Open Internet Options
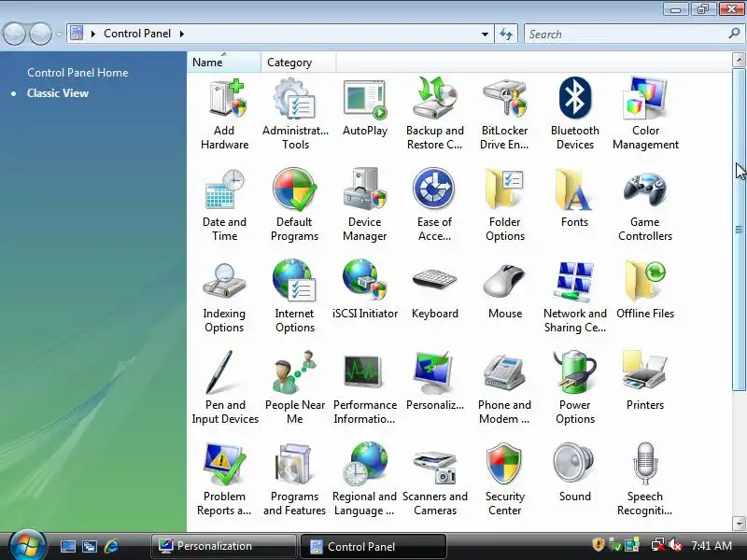The height and width of the screenshot is (560, 747). pyautogui.click(x=294, y=297)
